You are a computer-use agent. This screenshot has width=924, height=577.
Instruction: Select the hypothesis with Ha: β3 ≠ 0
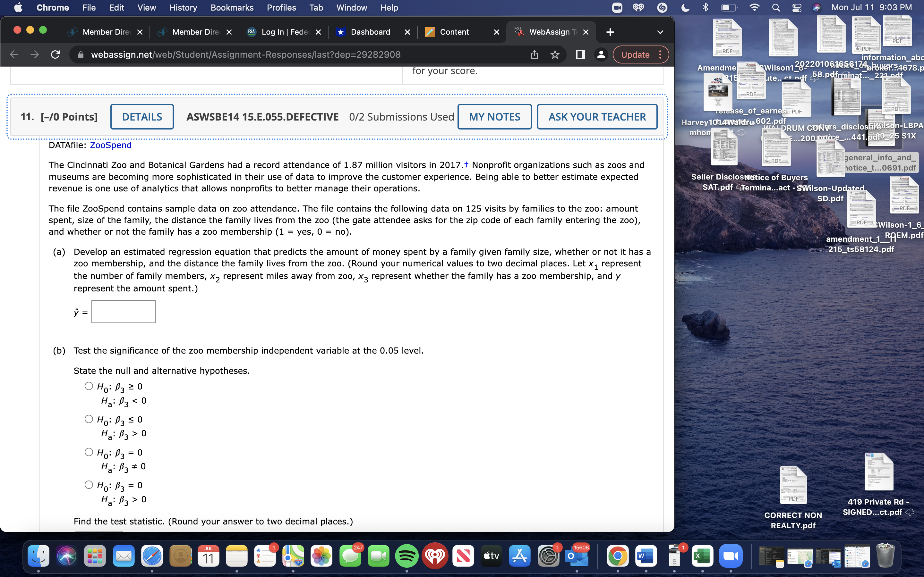point(88,452)
